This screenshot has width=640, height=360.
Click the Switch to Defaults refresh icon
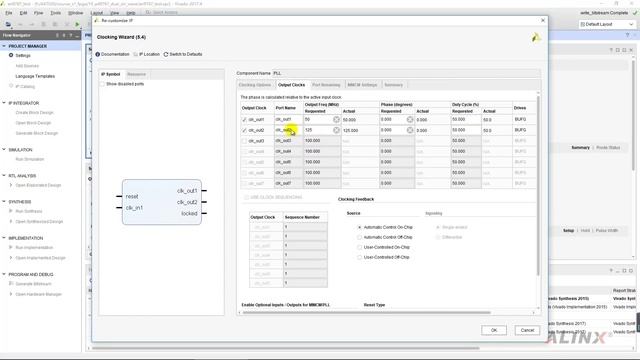point(166,54)
